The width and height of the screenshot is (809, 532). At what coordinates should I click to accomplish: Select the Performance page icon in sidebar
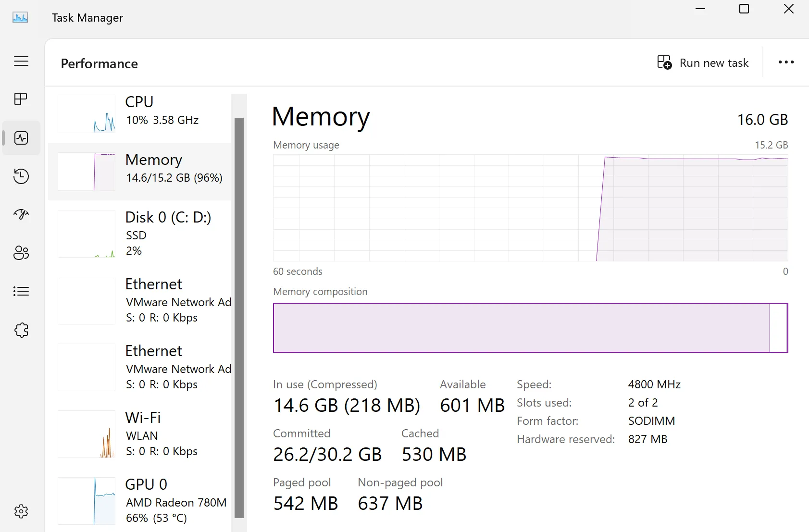click(21, 138)
